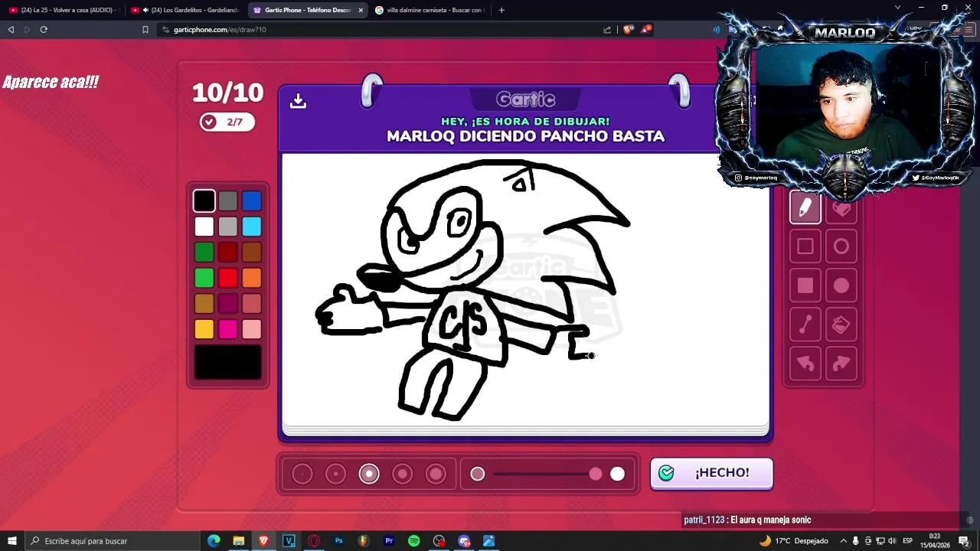The height and width of the screenshot is (551, 980).
Task: Pick the filled circle tool
Action: click(841, 285)
